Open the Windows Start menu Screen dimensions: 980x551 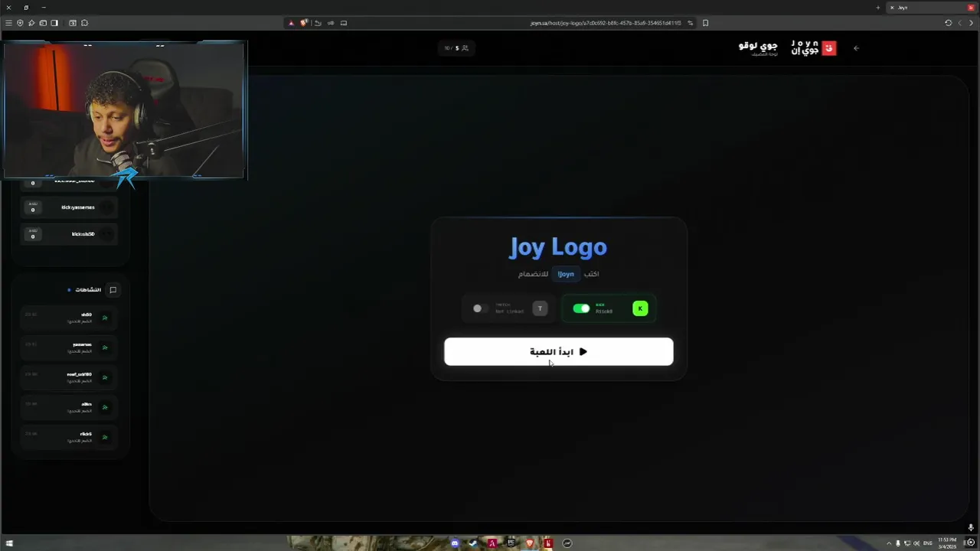tap(9, 543)
